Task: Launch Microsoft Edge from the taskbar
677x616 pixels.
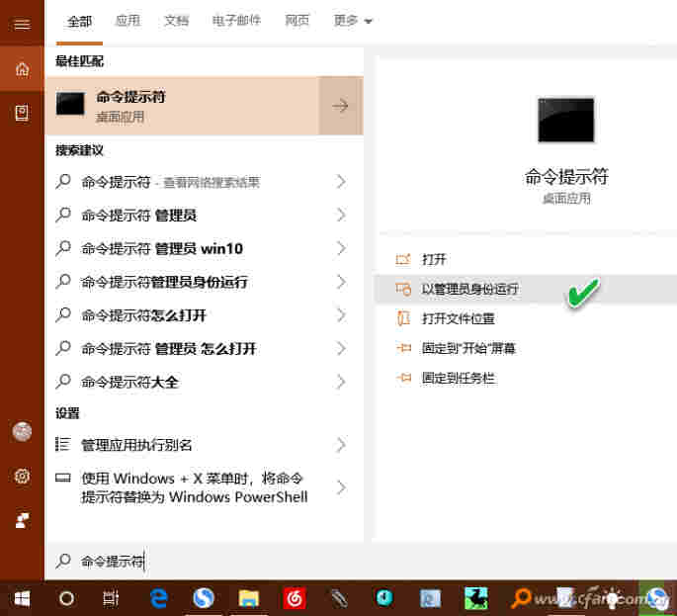Action: [159, 599]
